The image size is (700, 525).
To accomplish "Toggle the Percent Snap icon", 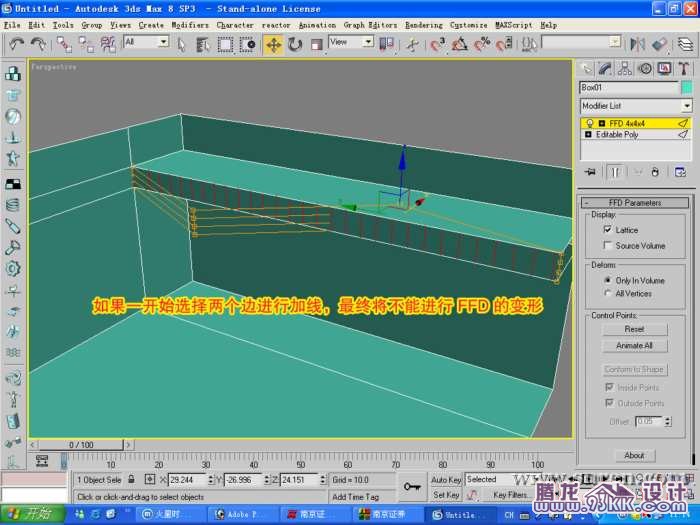I will 482,44.
